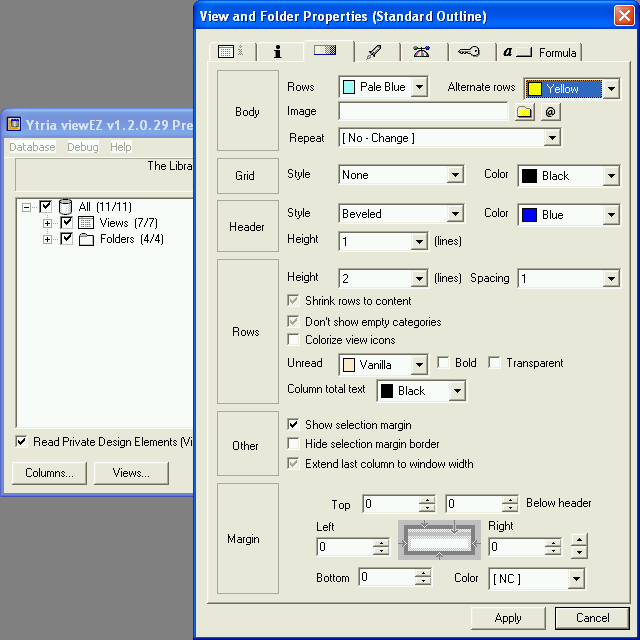
Task: Click the Ytria viewEZ title bar icon
Action: (14, 124)
